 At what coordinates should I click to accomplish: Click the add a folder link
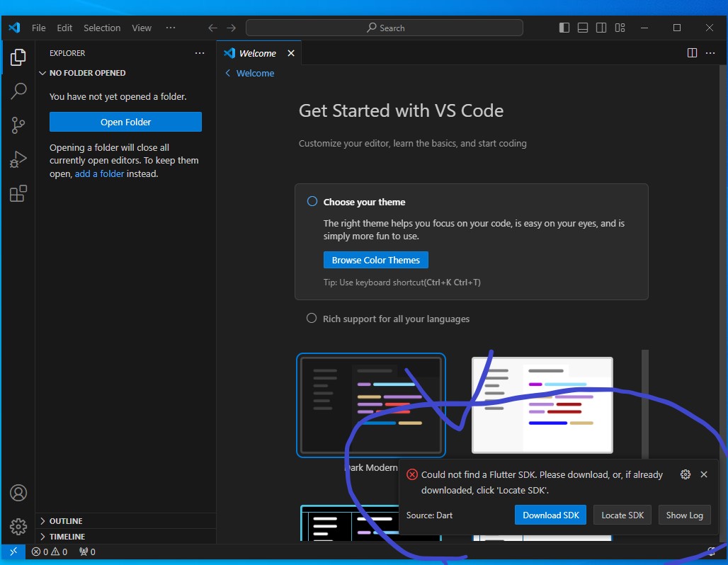tap(99, 173)
